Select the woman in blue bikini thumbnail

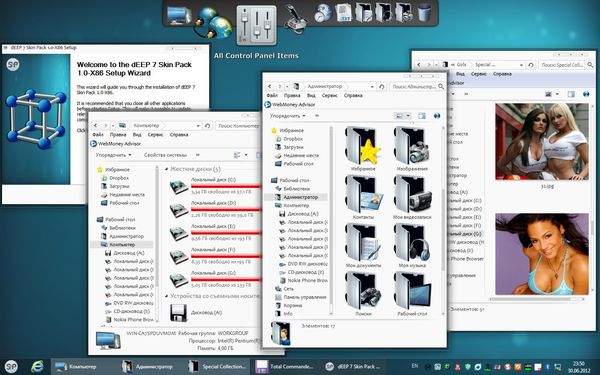click(x=542, y=254)
